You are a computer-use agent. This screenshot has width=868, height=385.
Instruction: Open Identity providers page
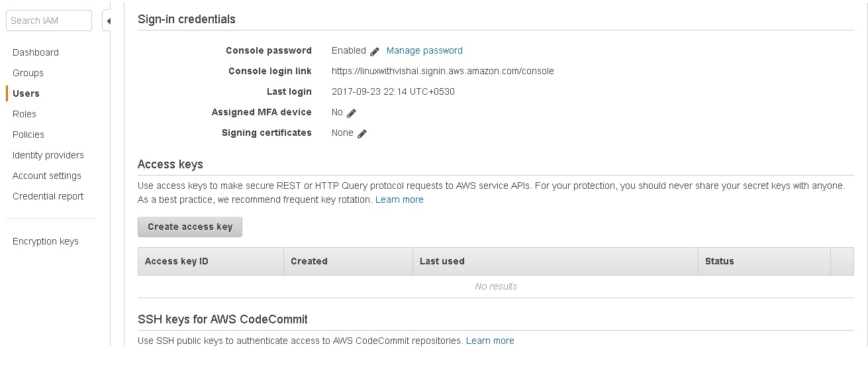pyautogui.click(x=48, y=155)
